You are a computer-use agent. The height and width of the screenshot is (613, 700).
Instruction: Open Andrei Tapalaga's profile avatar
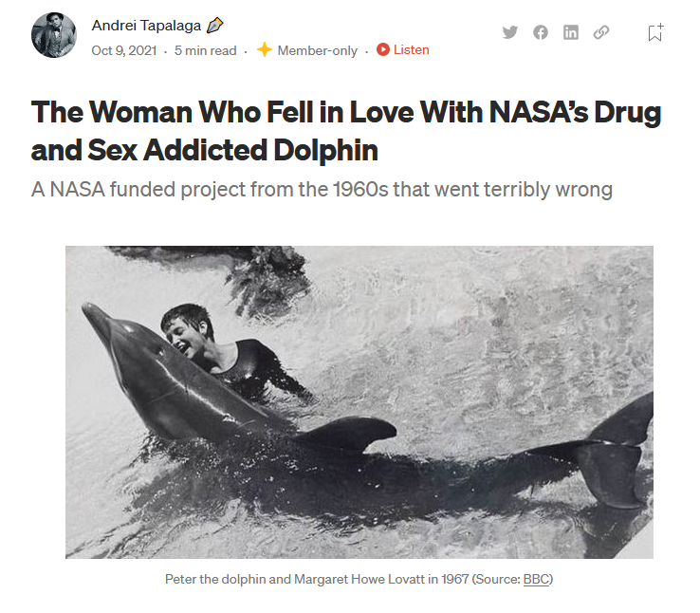[53, 35]
